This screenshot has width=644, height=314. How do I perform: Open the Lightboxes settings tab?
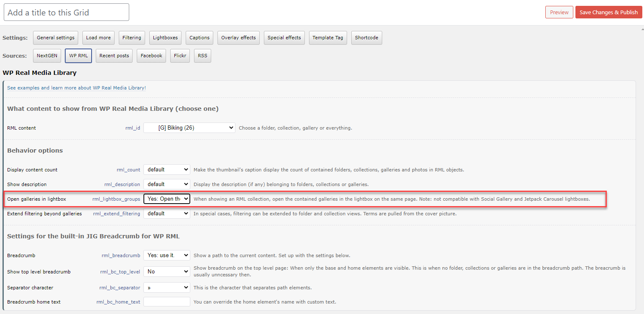(x=165, y=38)
